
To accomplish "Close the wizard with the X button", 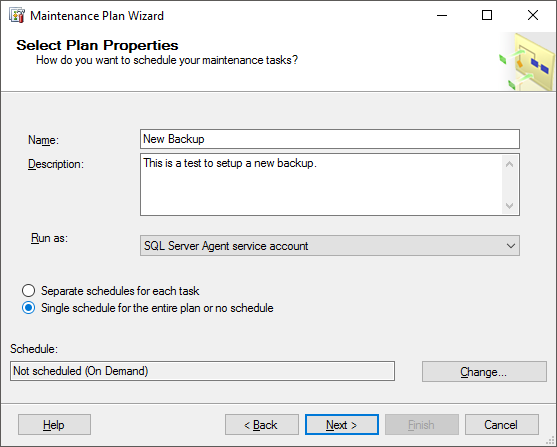I will (x=532, y=15).
